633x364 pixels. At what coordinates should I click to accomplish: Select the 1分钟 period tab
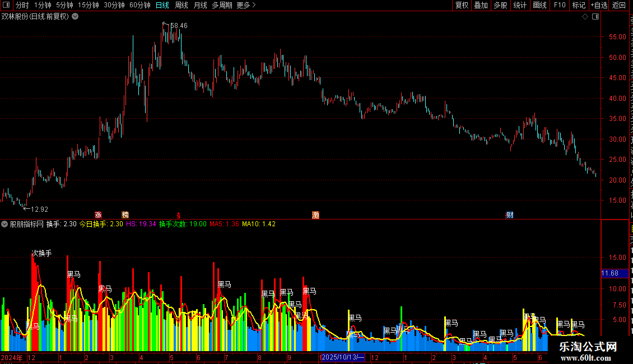43,5
